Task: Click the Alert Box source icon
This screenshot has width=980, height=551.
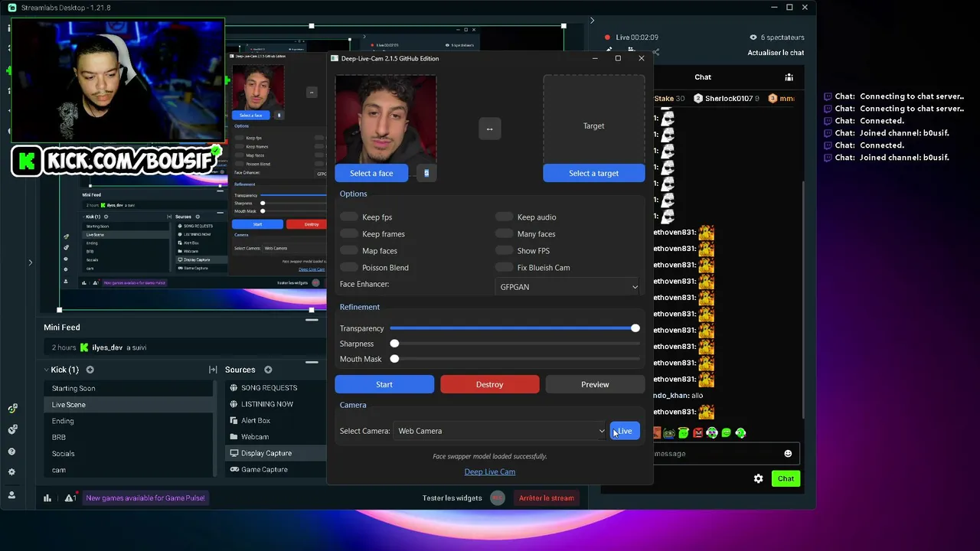Action: (x=234, y=420)
